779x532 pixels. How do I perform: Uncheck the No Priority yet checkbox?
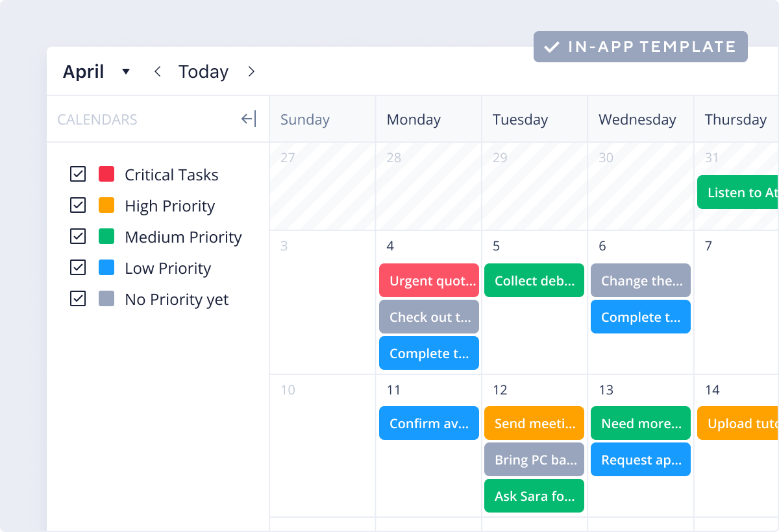click(x=78, y=298)
